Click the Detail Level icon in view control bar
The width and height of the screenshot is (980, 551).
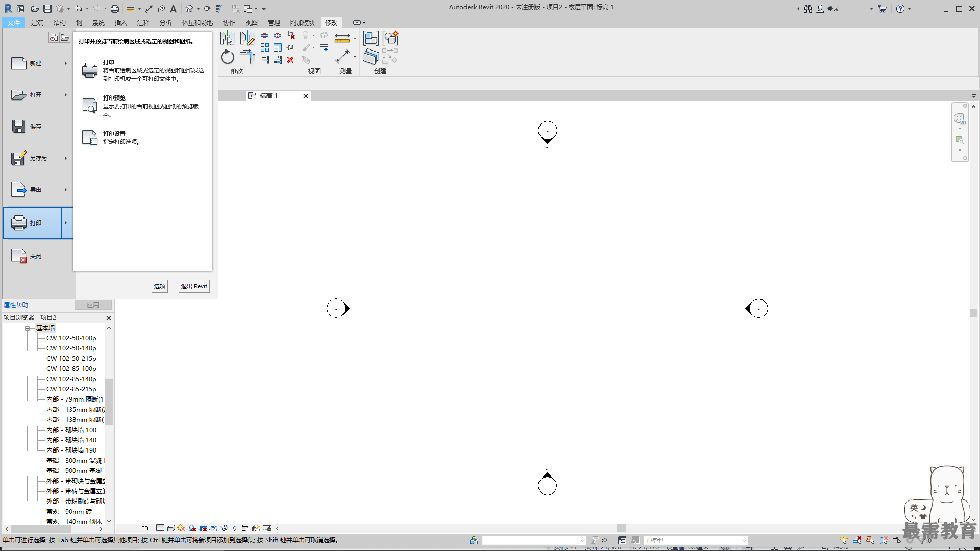point(160,528)
